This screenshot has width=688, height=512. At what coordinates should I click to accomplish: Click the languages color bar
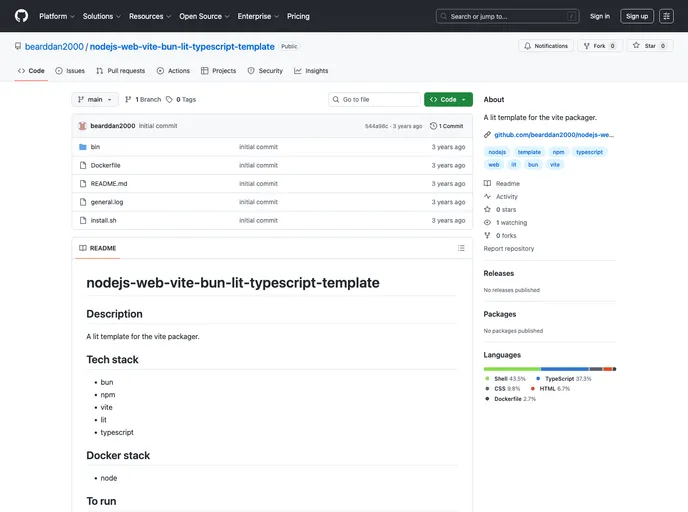click(549, 369)
